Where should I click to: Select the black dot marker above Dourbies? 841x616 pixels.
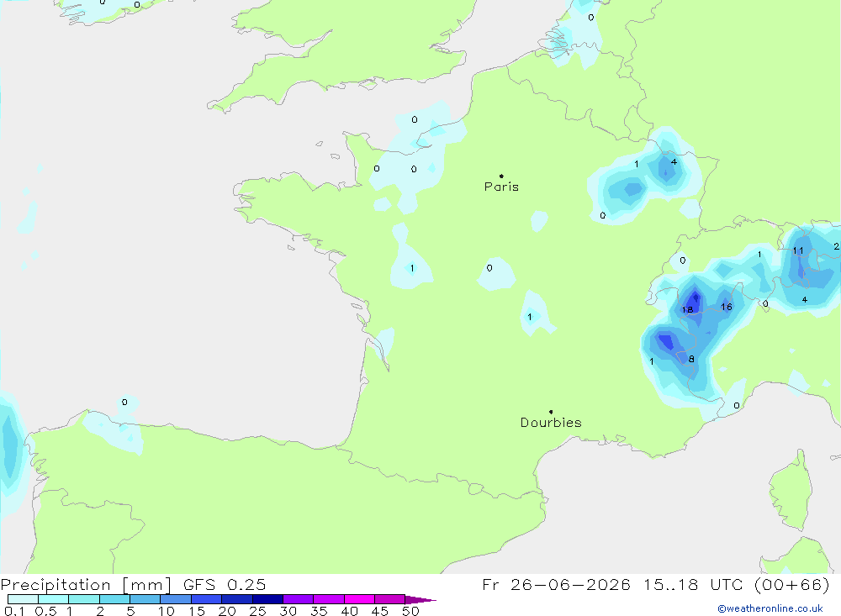[551, 412]
